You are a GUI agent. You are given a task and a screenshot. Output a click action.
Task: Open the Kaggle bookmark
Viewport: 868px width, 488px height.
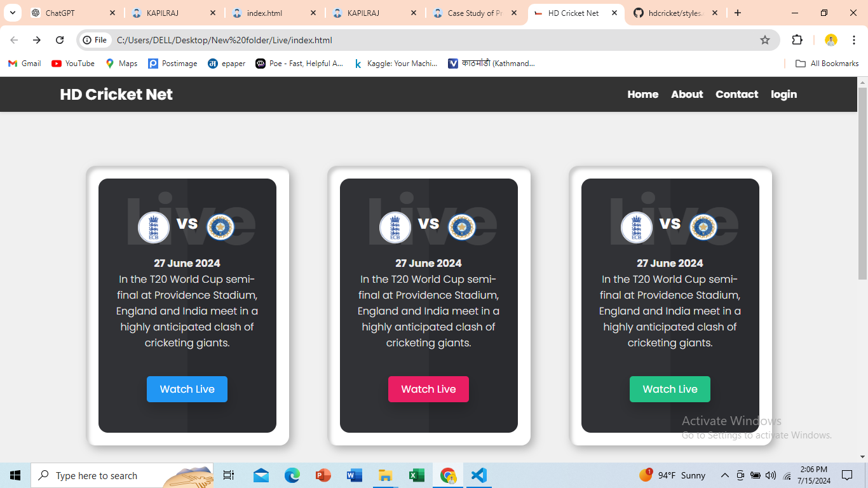tap(396, 64)
